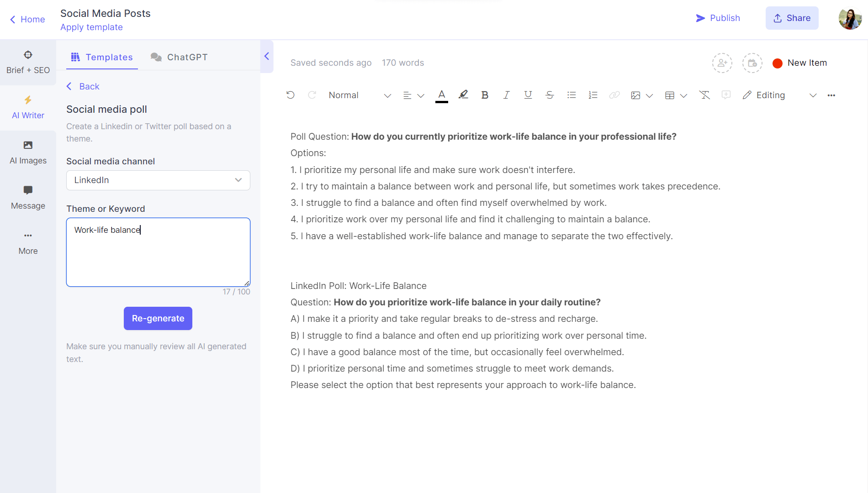Click the Undo icon in the toolbar
Image resolution: width=868 pixels, height=493 pixels.
pos(291,95)
